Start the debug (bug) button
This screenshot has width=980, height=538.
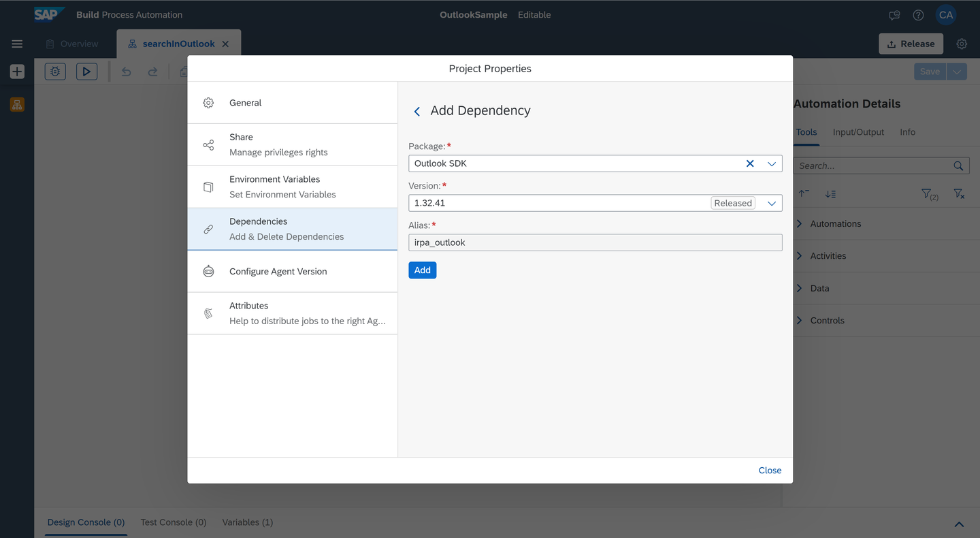(x=55, y=71)
